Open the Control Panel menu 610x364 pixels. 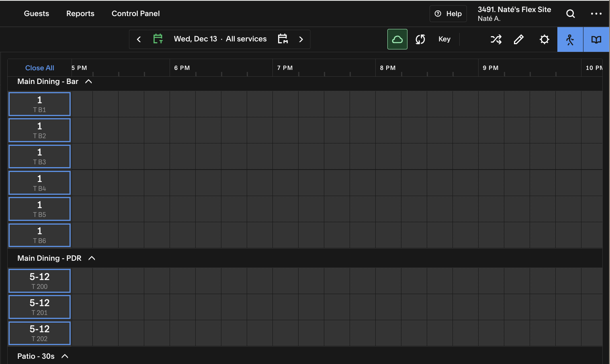(x=136, y=14)
